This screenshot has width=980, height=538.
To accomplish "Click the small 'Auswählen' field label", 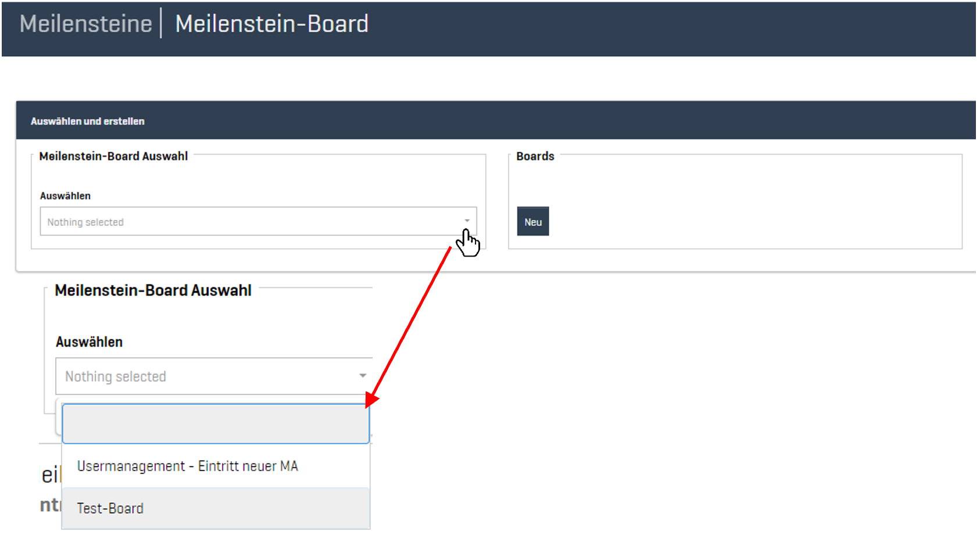I will coord(65,196).
